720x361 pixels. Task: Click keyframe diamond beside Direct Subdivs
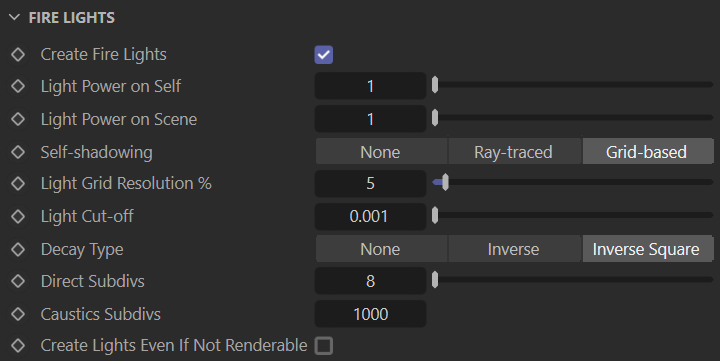(18, 281)
